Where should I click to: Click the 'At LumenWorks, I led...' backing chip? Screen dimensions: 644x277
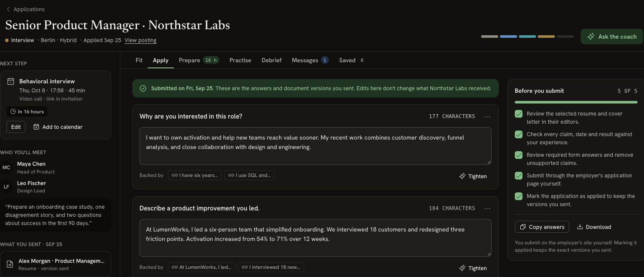pos(201,267)
